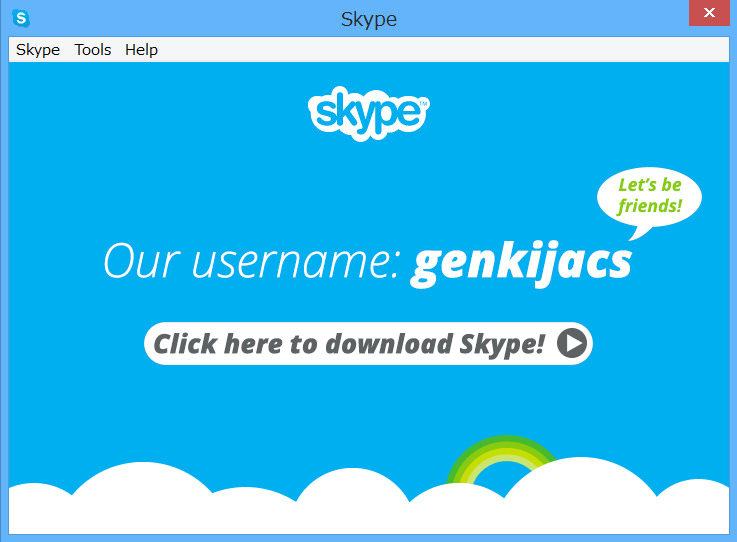Hit the round play arrow icon
This screenshot has width=737, height=542.
tap(572, 343)
